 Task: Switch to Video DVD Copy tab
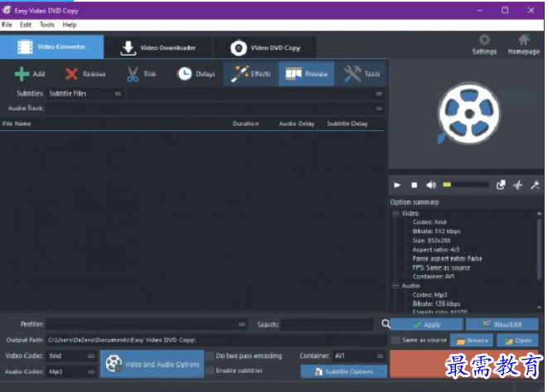(x=265, y=48)
